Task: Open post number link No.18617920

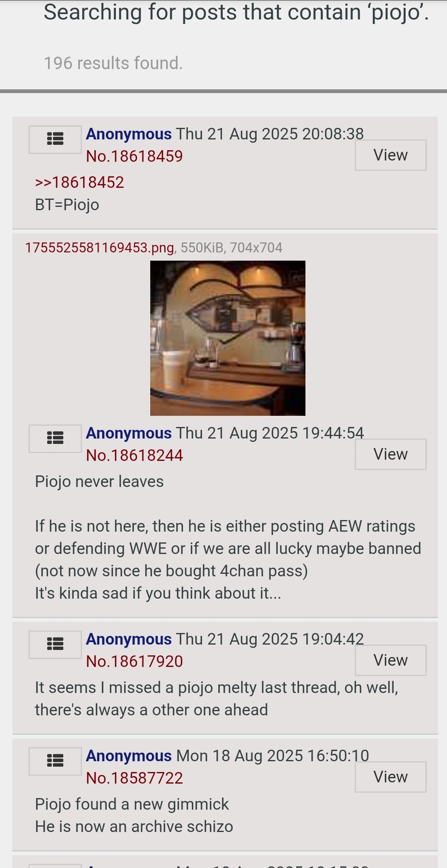Action: (134, 662)
